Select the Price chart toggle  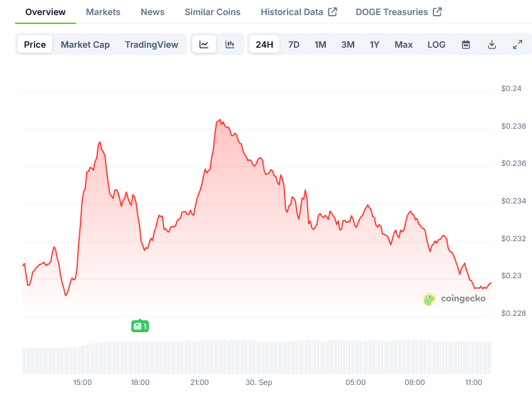pos(35,45)
